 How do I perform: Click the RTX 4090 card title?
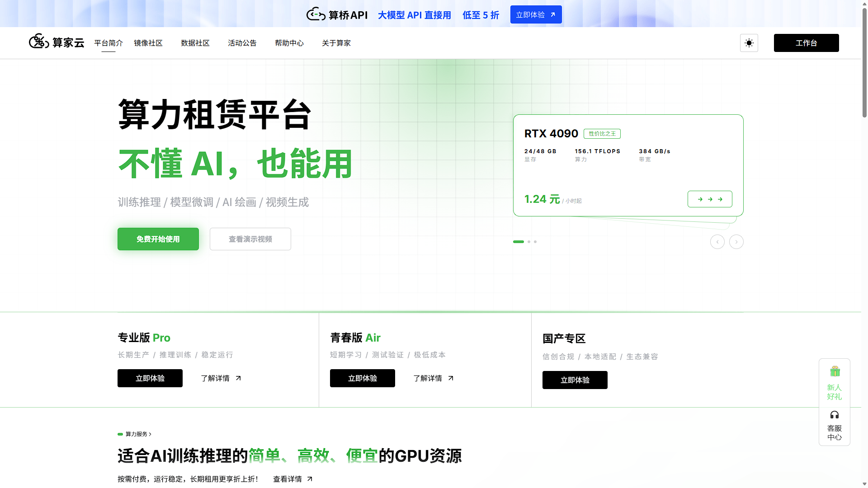[551, 133]
